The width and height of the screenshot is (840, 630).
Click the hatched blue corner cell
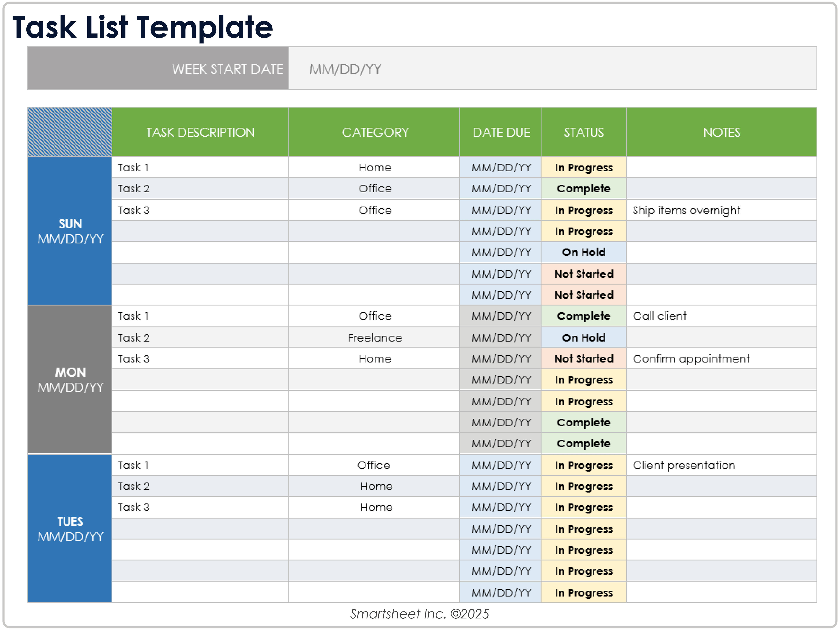(x=70, y=132)
